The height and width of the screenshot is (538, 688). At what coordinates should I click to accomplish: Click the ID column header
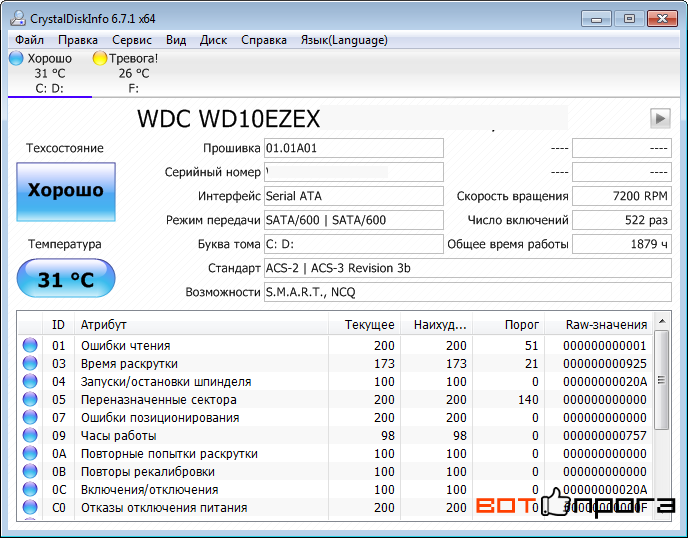click(x=58, y=325)
